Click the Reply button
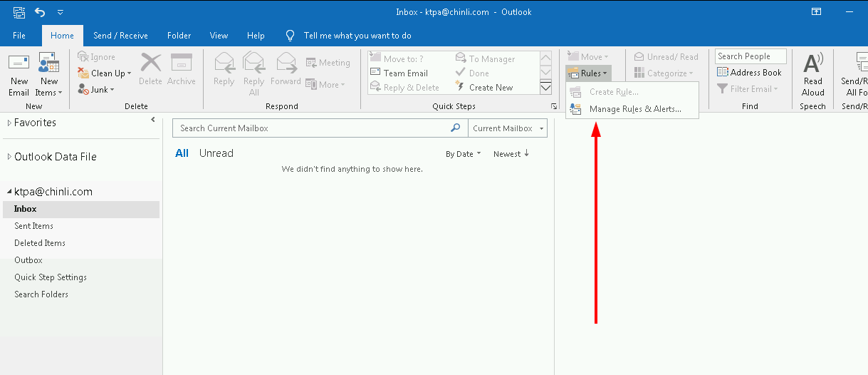 coord(224,69)
